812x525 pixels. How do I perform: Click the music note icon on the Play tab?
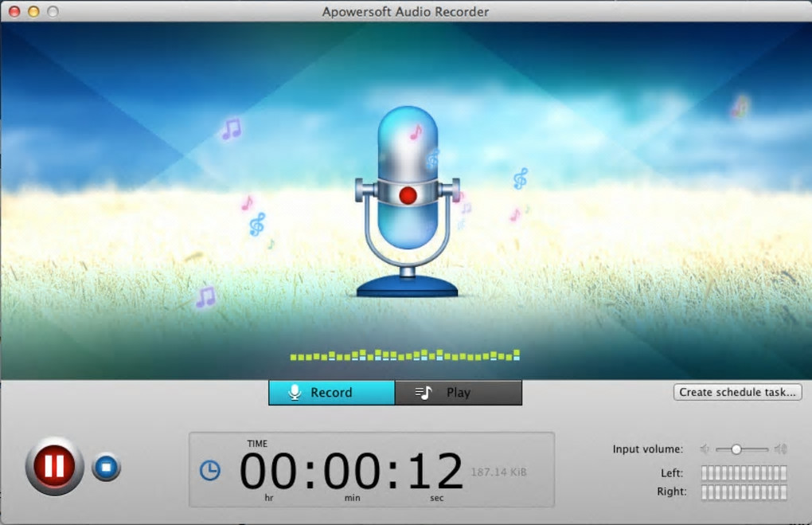[423, 393]
